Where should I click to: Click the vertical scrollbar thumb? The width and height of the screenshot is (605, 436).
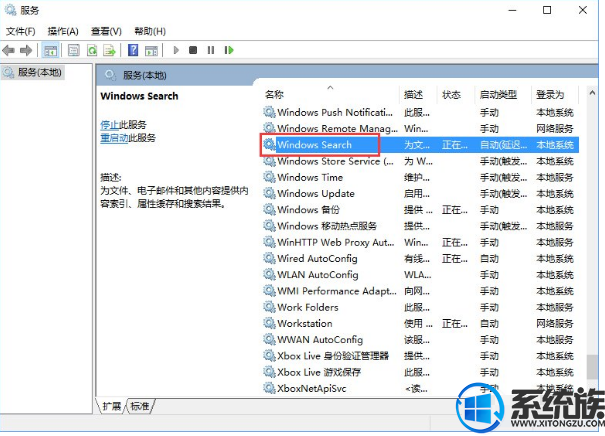coord(592,367)
